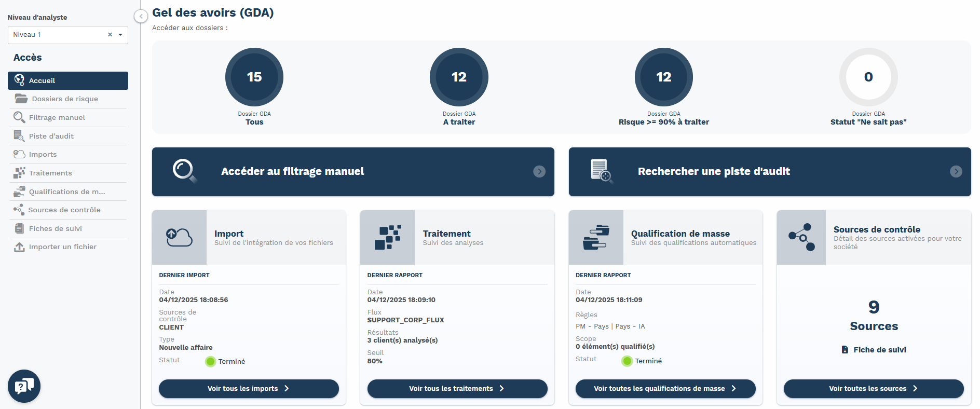Select Importer un fichier in sidebar
The width and height of the screenshot is (980, 409).
[62, 247]
